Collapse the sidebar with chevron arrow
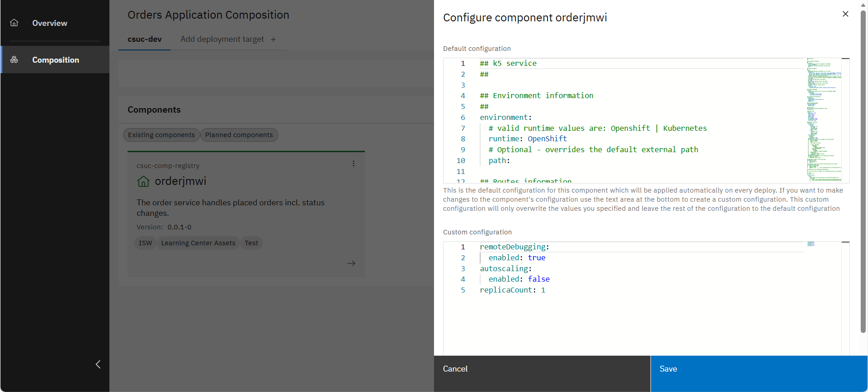This screenshot has height=392, width=868. (98, 364)
